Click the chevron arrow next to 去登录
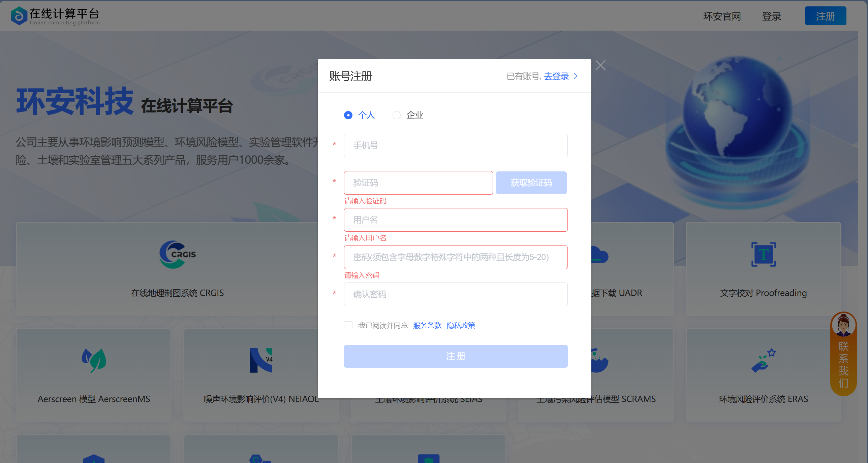The image size is (868, 463). tap(576, 76)
